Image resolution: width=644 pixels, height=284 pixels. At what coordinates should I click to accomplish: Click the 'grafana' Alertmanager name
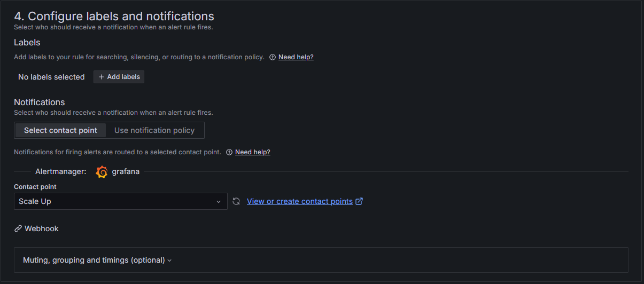126,172
